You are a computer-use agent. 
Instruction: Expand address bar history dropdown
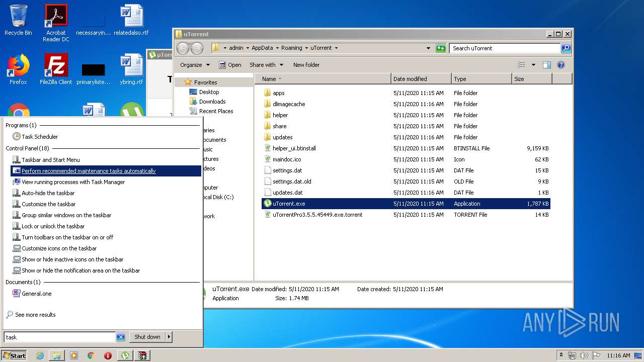[x=428, y=48]
